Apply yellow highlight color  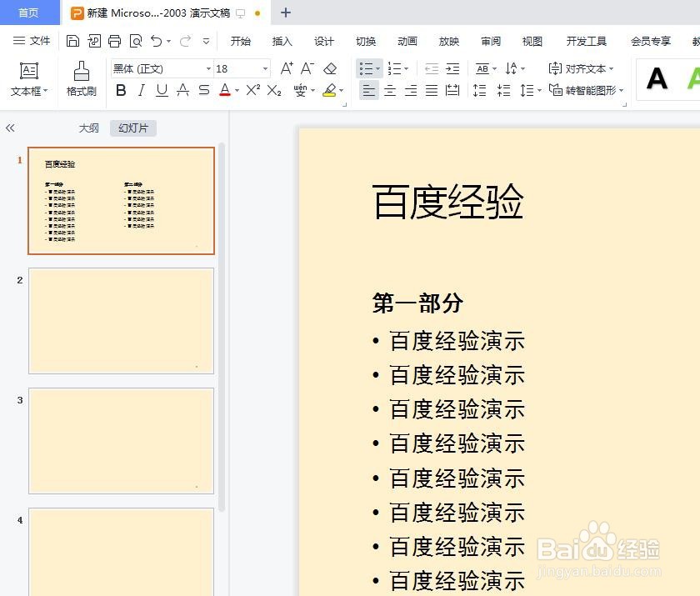(329, 91)
